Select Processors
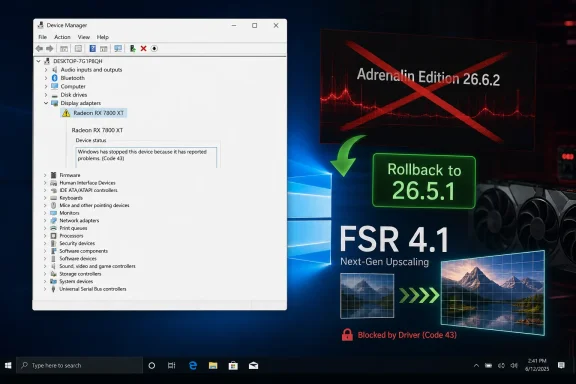 point(71,236)
